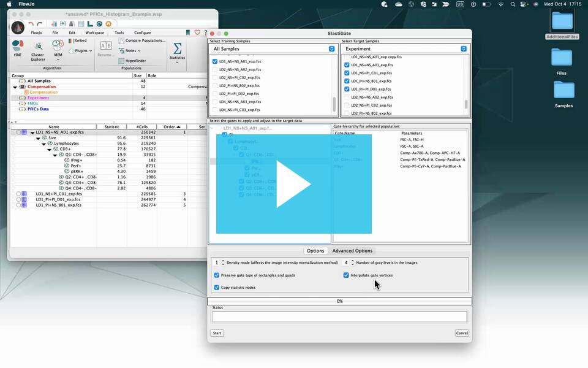Click the create group braces icon in toolbar
588x368 pixels.
point(63,24)
